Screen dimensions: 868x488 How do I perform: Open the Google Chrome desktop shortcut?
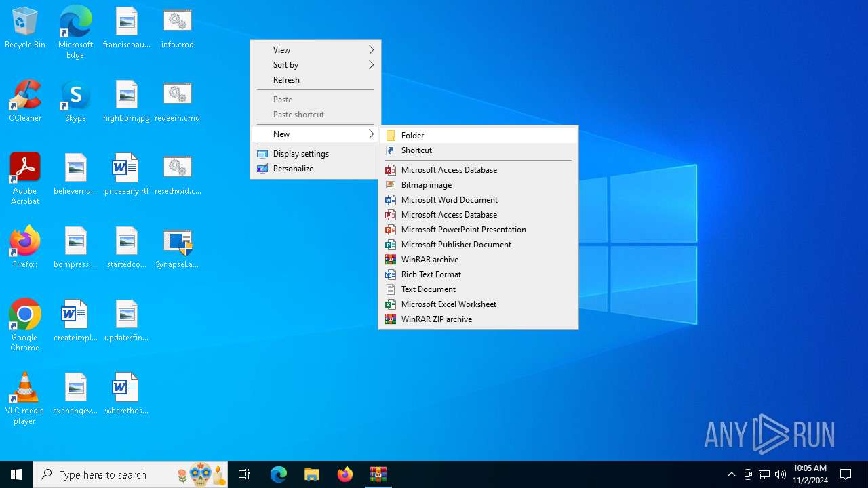point(25,326)
